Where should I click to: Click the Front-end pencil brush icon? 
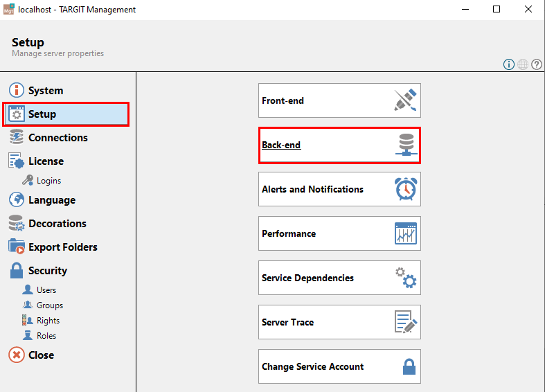[x=405, y=100]
